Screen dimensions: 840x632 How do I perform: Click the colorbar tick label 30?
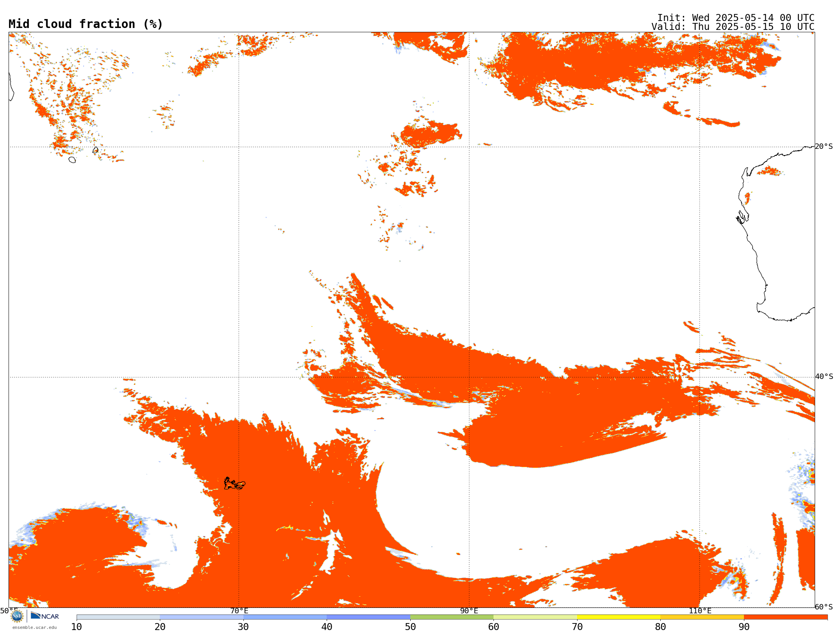pos(243,627)
